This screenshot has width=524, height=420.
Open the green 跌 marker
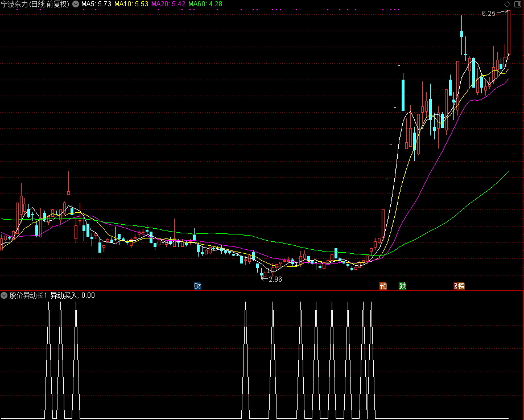point(403,286)
